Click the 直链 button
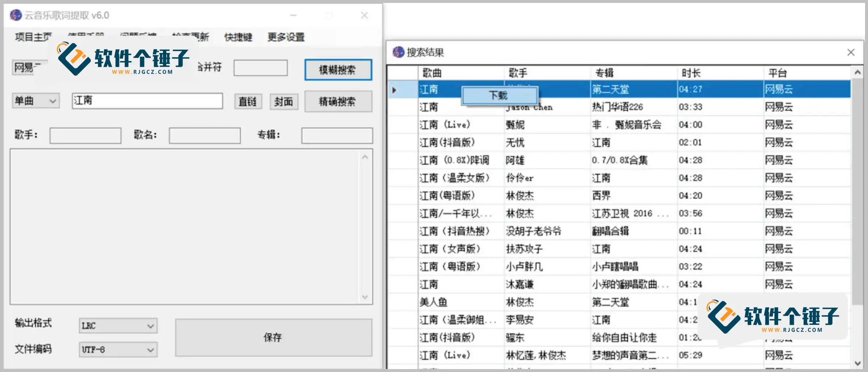The width and height of the screenshot is (868, 372). tap(248, 102)
